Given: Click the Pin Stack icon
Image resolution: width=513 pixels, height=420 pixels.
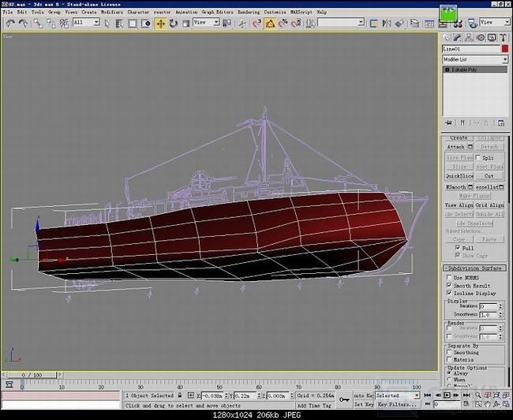Looking at the screenshot, I should (448, 122).
